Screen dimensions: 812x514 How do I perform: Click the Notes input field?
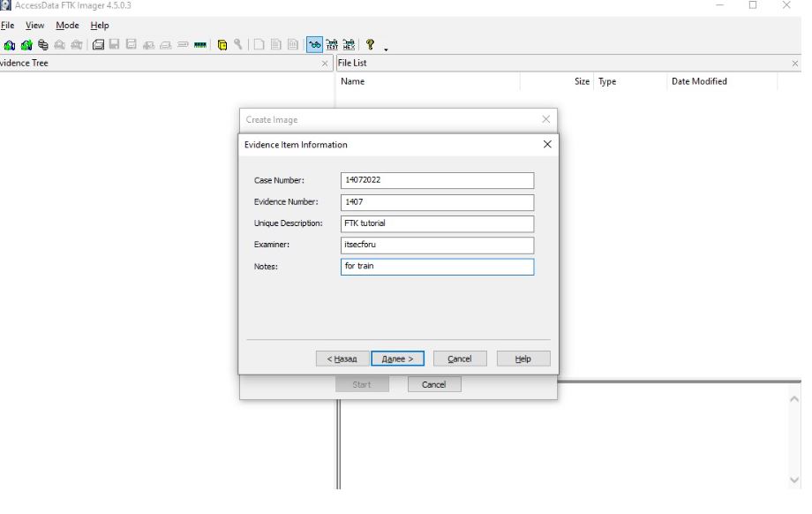click(x=437, y=267)
